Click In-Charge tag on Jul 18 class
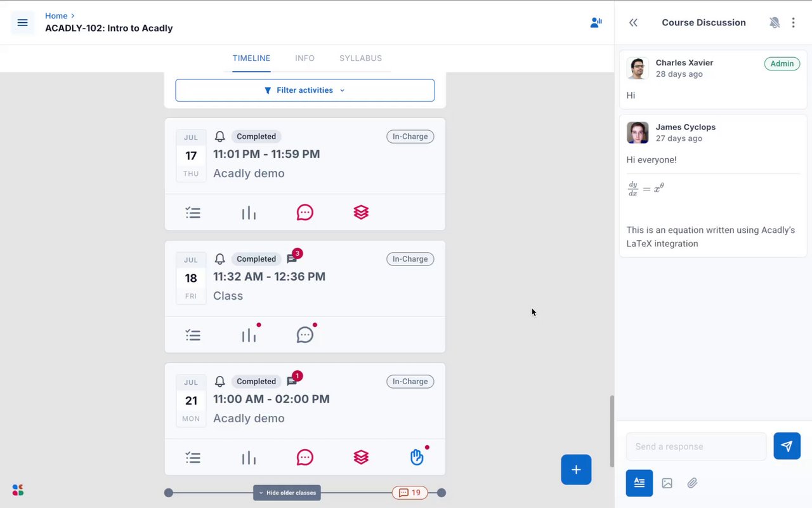This screenshot has height=508, width=812. tap(410, 259)
